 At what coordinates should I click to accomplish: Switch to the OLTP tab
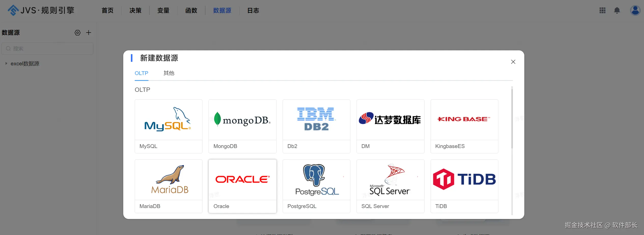coord(141,73)
